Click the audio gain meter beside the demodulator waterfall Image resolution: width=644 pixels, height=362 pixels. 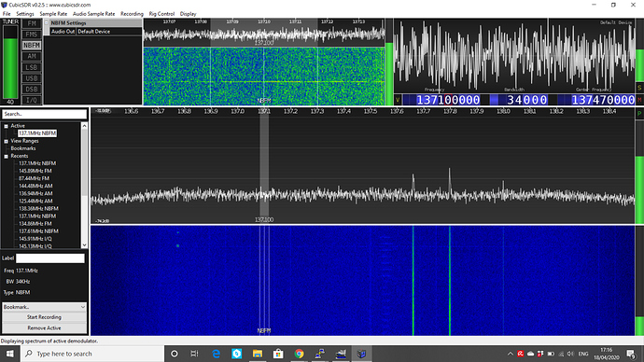pyautogui.click(x=388, y=62)
